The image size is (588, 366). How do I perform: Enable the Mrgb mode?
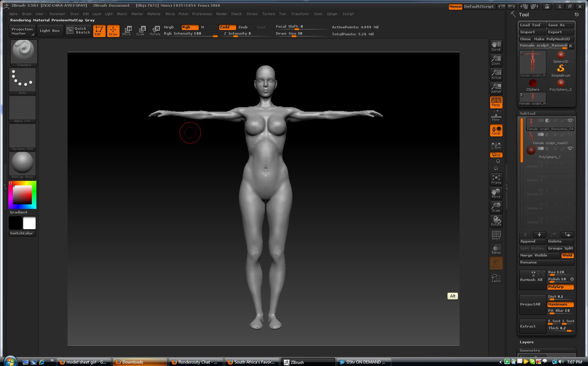tap(169, 27)
